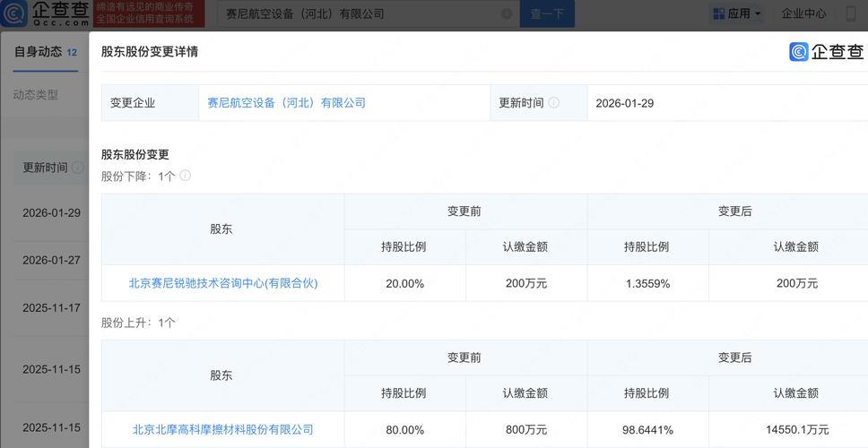The height and width of the screenshot is (448, 868).
Task: Select the 2026-01-29 row in sidebar list
Action: (51, 213)
